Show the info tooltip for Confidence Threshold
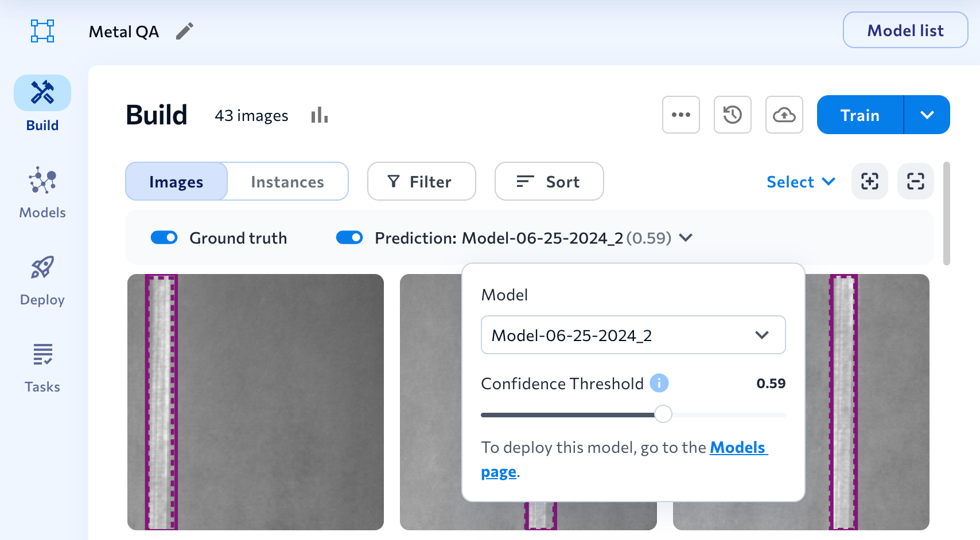Screen dimensions: 980x540 (x=659, y=383)
